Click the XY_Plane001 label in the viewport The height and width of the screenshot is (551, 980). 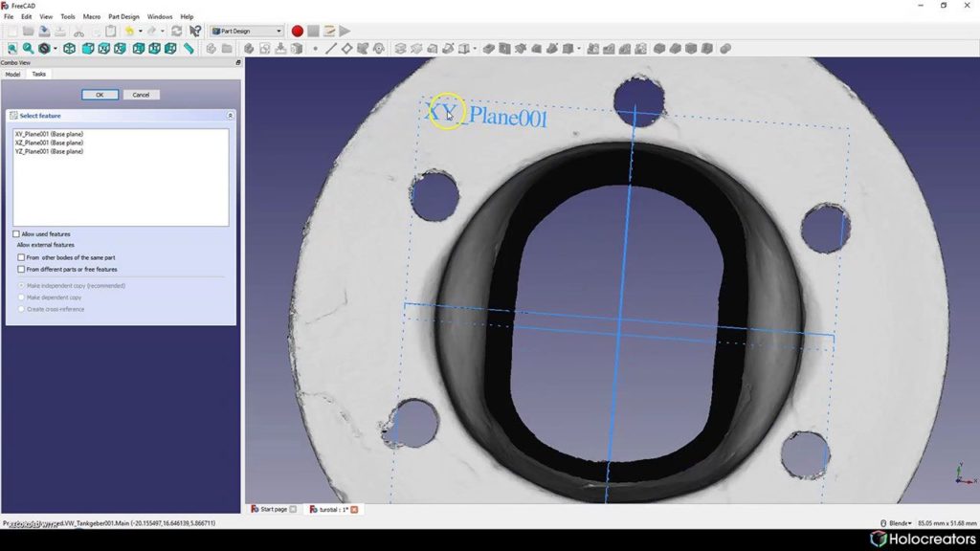point(486,115)
